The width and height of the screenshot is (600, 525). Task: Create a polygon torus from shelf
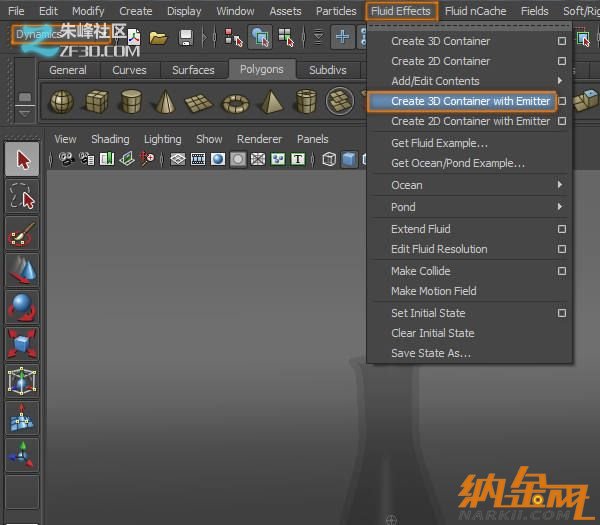(x=236, y=103)
